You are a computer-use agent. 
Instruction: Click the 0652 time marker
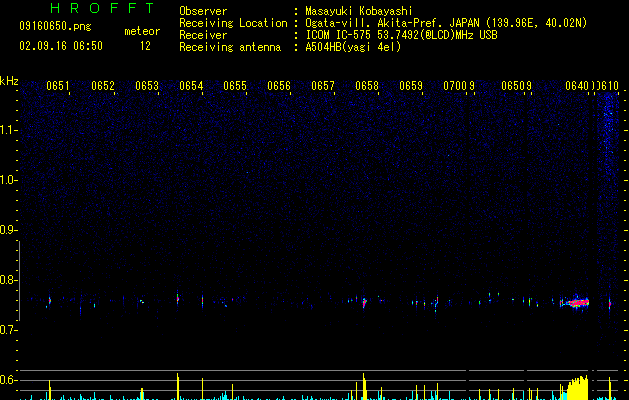pos(103,86)
